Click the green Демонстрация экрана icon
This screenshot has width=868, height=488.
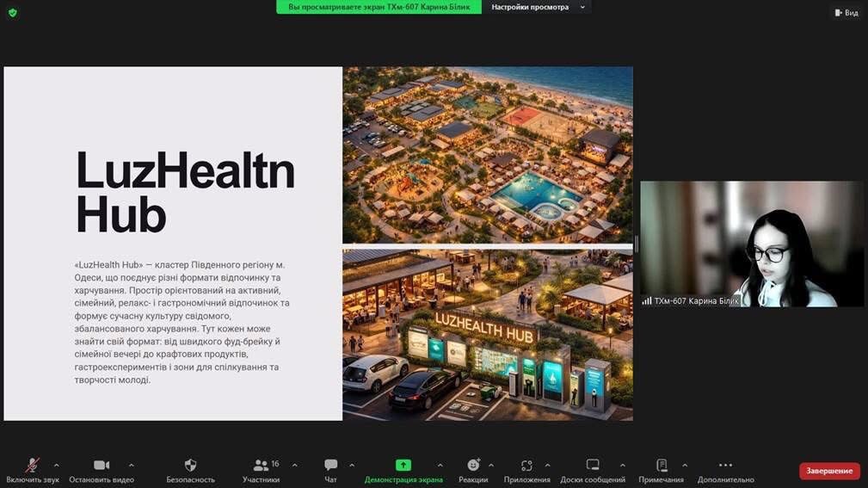click(403, 466)
